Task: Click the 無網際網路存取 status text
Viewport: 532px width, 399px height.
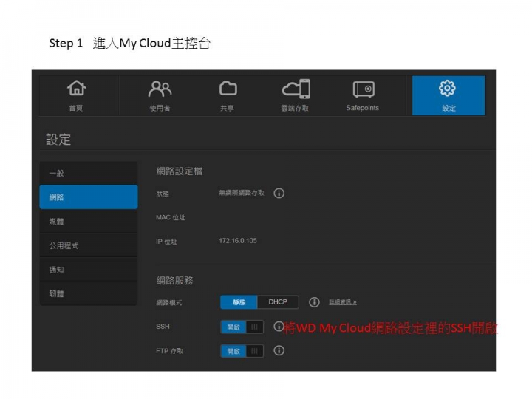Action: [x=241, y=193]
